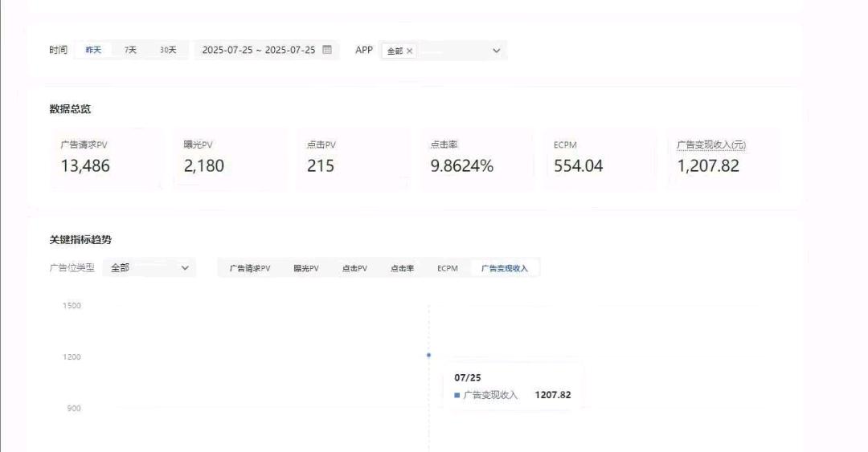Screen dimensions: 868x452
Task: Click the ECPM card value 554.04
Action: pos(578,166)
